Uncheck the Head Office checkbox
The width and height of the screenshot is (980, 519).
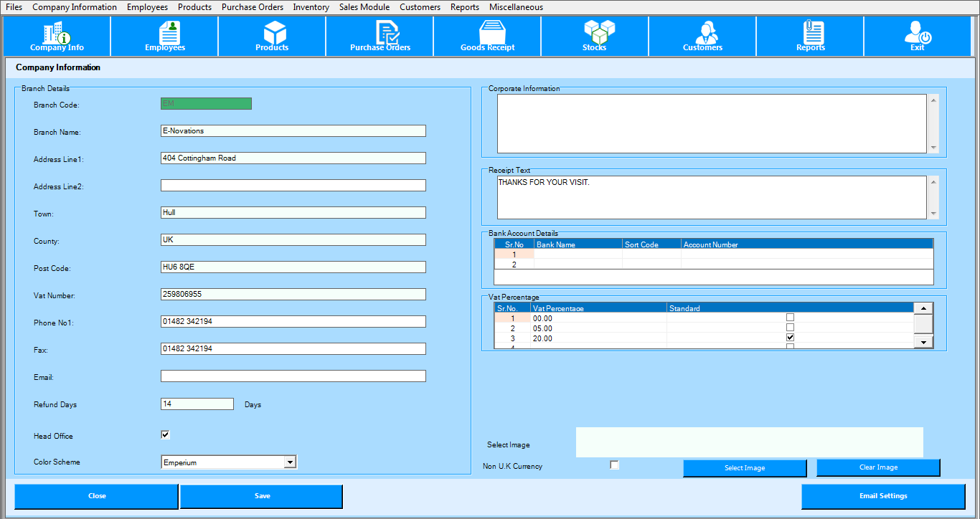165,434
